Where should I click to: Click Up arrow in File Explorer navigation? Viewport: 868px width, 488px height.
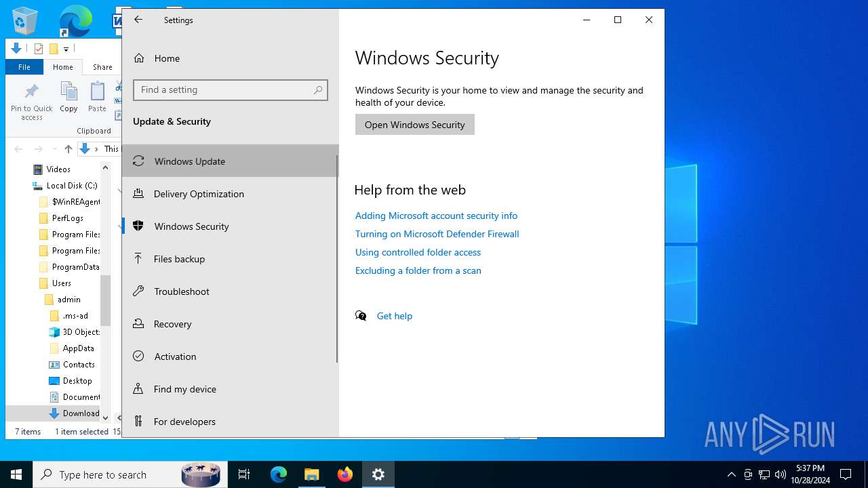click(68, 148)
